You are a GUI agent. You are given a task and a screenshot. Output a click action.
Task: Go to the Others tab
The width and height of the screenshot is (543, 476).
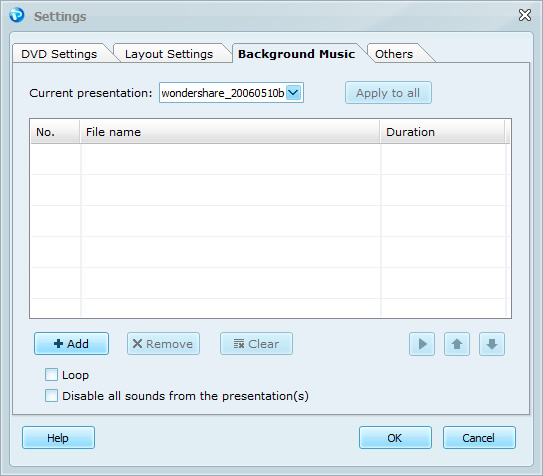[394, 54]
